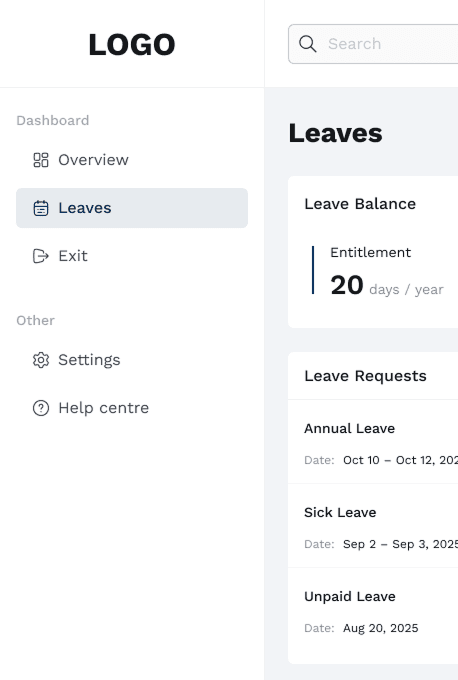Open the Sick Leave request
458x680 pixels.
tap(373, 526)
